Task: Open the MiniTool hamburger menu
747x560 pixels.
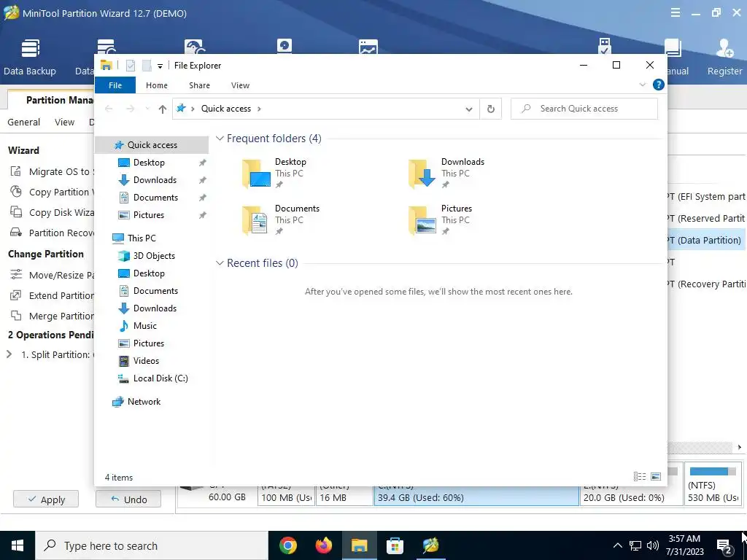Action: (x=675, y=13)
